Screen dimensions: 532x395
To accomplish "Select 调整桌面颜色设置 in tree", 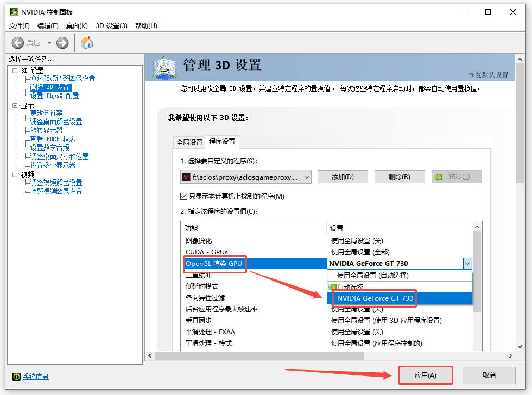I will click(56, 122).
